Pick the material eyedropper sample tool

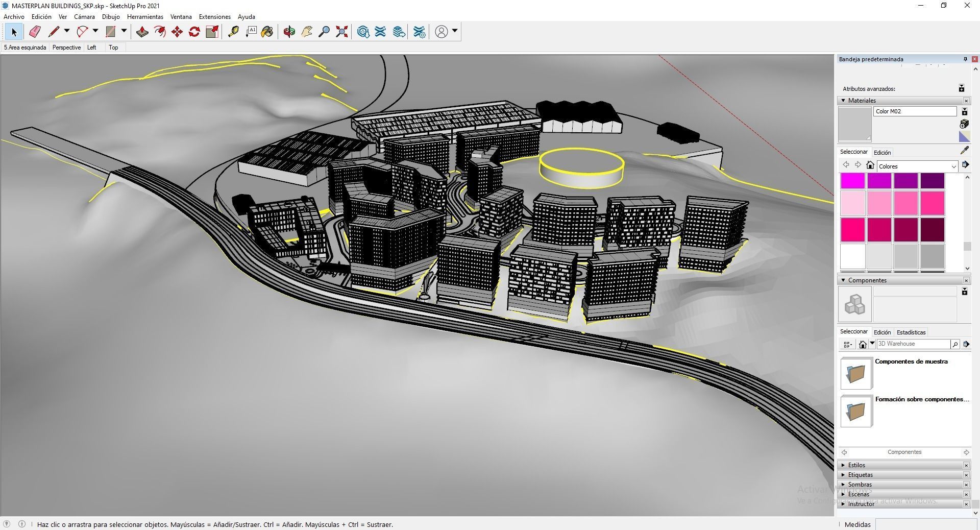pyautogui.click(x=964, y=151)
